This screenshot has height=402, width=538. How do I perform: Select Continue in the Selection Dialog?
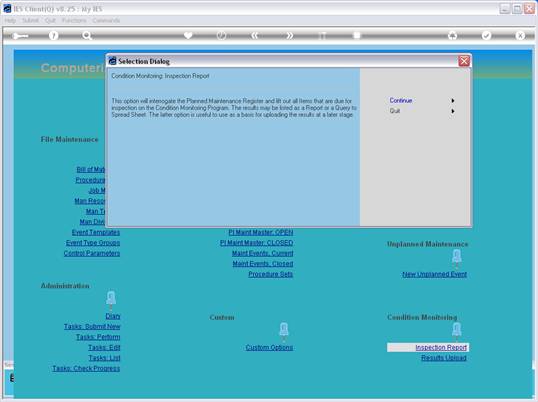click(401, 100)
